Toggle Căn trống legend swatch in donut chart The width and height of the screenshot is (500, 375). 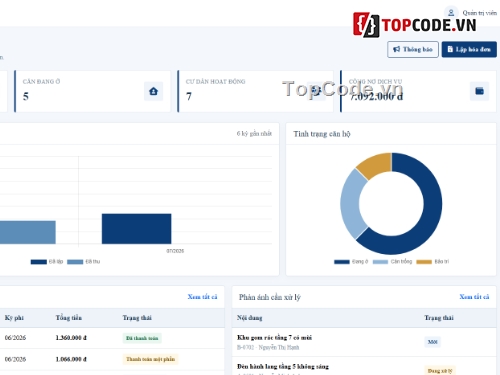tap(380, 262)
